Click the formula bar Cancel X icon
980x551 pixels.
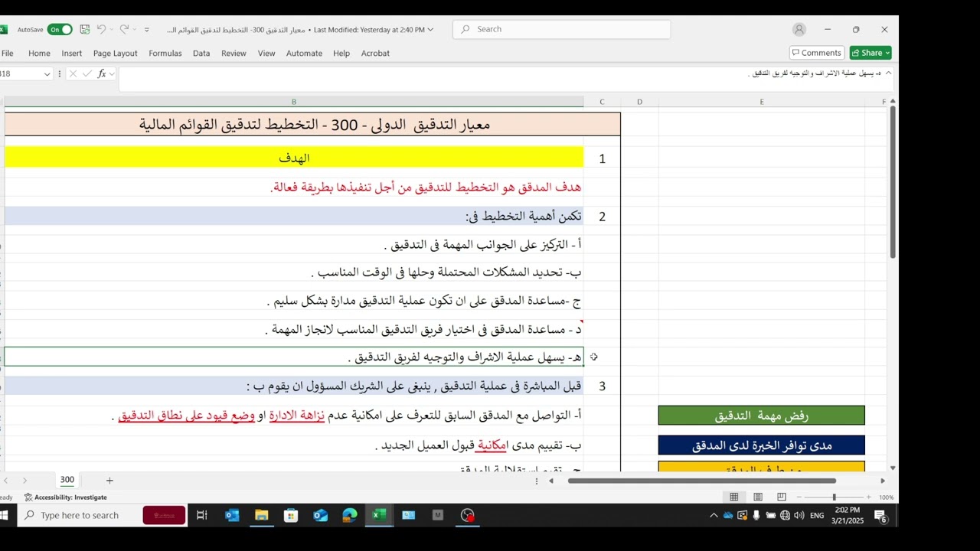tap(73, 74)
